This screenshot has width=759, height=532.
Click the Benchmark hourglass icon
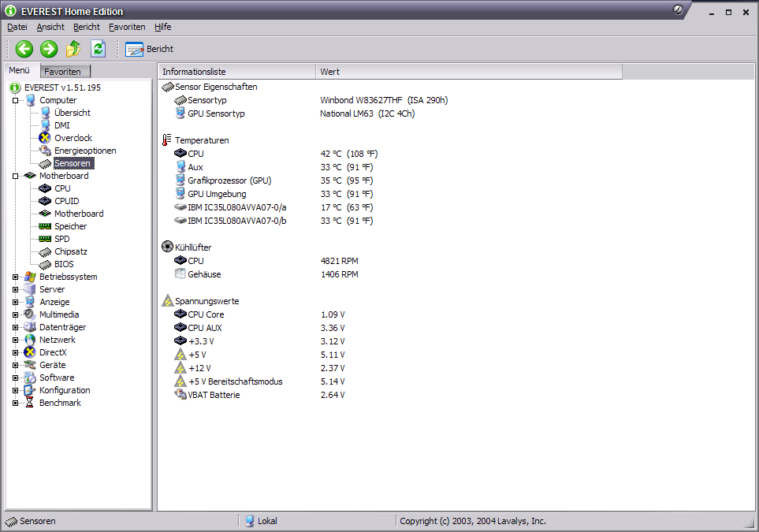tap(29, 403)
